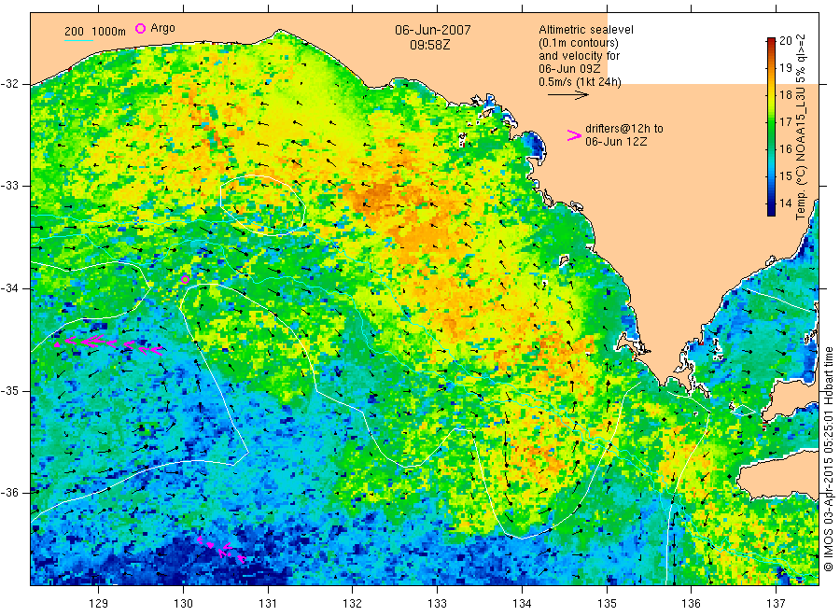The image size is (840, 616).
Task: Click the longitude axis label '132'
Action: click(x=353, y=603)
